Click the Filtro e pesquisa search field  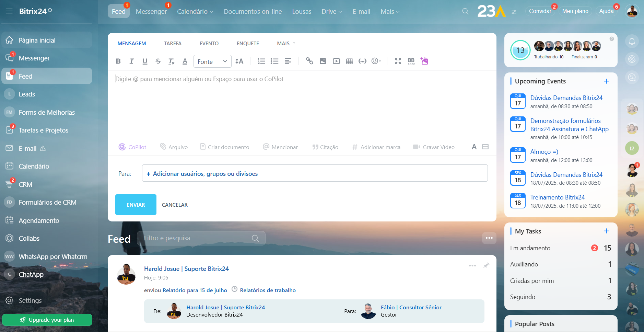coord(197,238)
